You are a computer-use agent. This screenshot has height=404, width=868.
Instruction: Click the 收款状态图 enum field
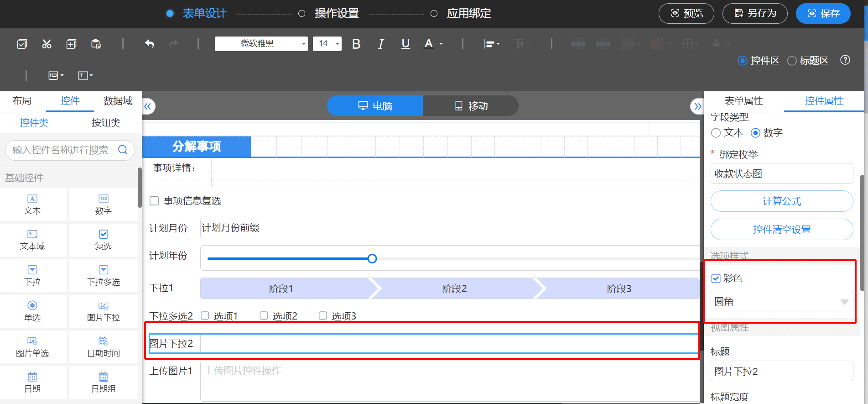782,173
